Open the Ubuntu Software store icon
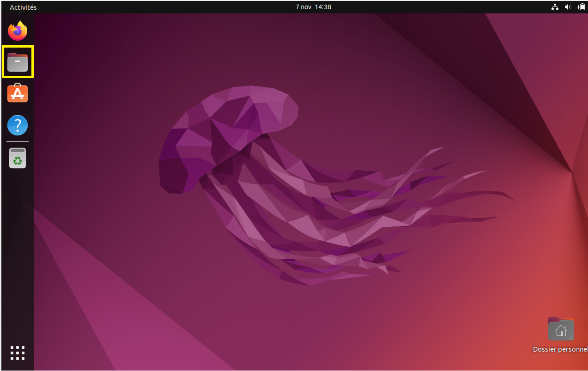 click(x=18, y=93)
